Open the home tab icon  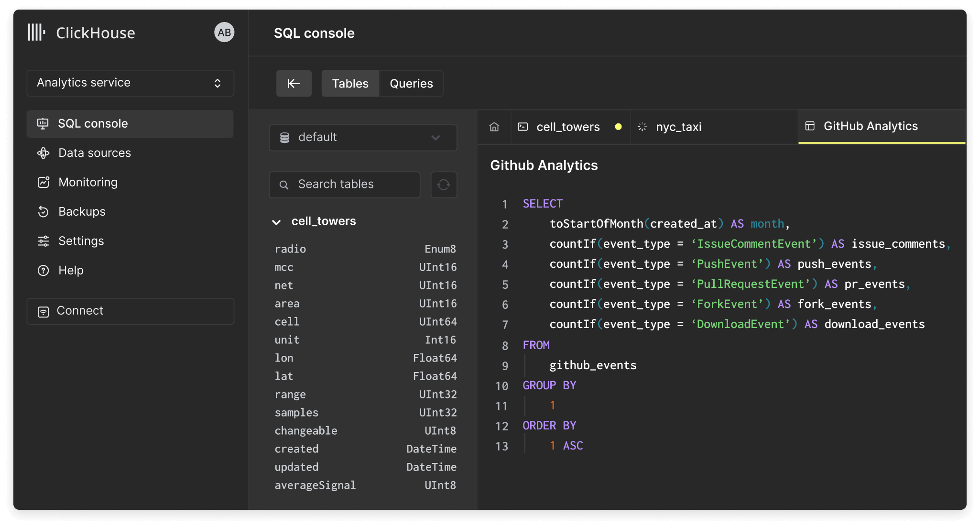click(x=494, y=127)
